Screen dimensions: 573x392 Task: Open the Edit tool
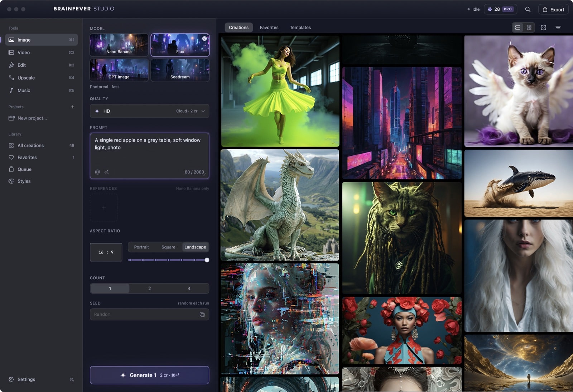point(42,65)
